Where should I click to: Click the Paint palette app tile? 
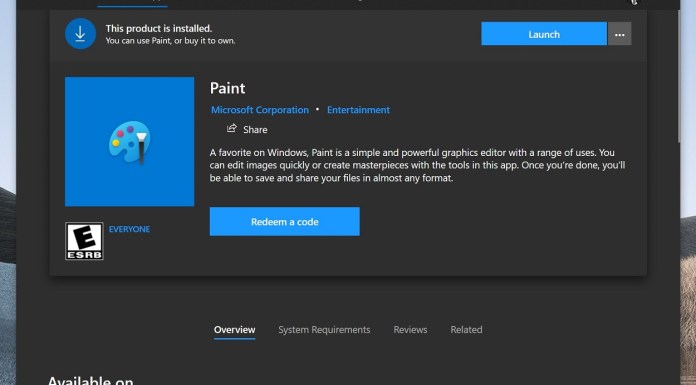click(x=130, y=142)
